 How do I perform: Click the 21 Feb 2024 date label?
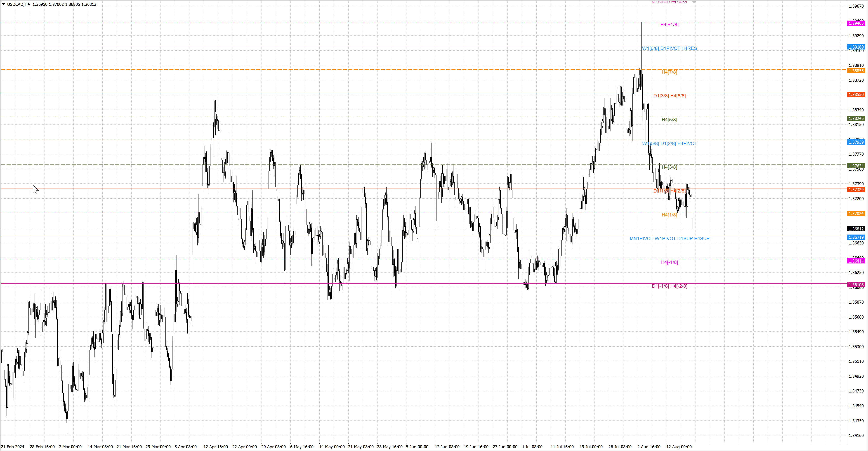point(13,447)
